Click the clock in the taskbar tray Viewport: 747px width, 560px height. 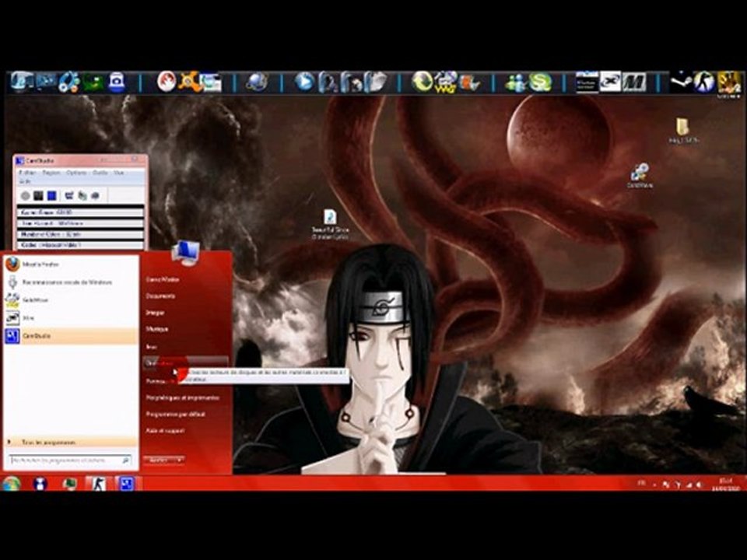tap(725, 485)
